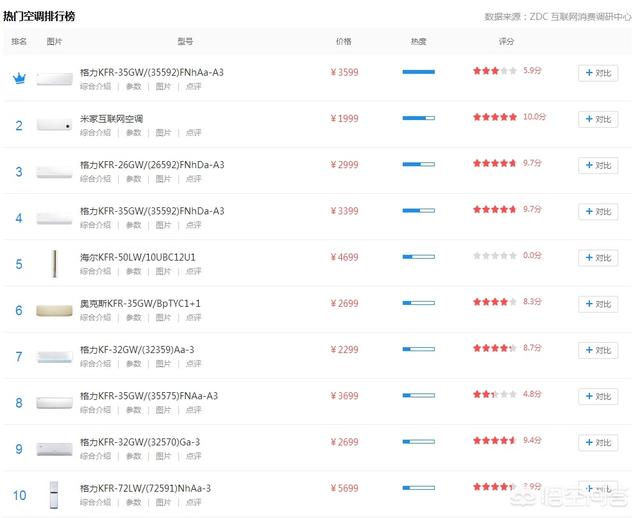Open thumbnail of 格力KFR-32GW/(32570)Ga-3
This screenshot has height=518, width=640.
(54, 449)
